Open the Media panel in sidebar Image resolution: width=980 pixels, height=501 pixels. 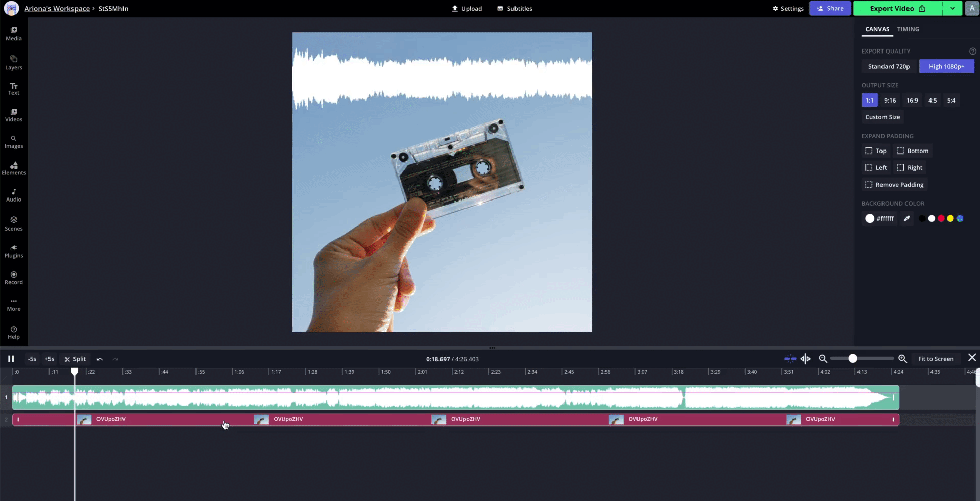[x=14, y=34]
